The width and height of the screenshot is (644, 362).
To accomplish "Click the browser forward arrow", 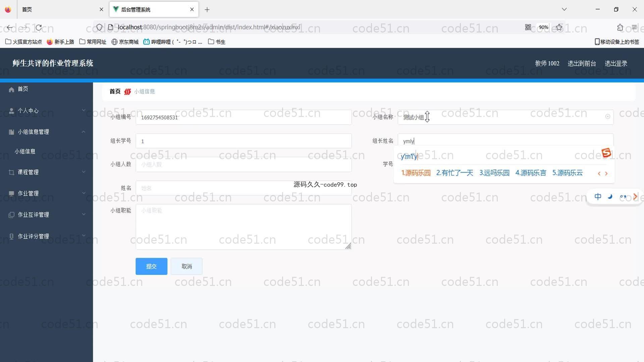I will point(24,27).
